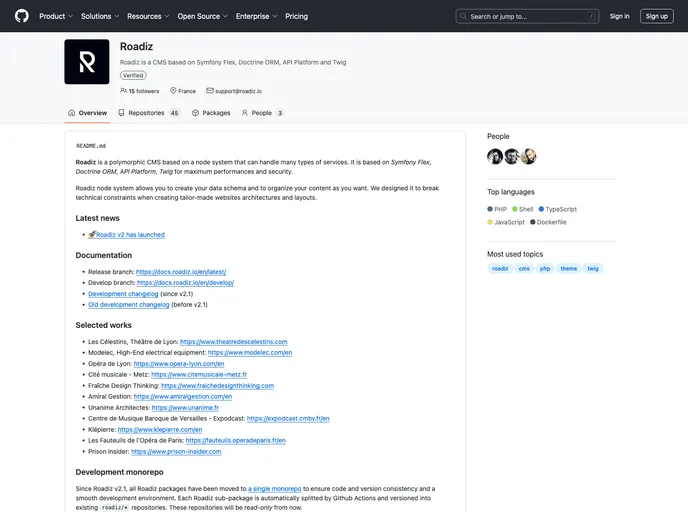Image resolution: width=688 pixels, height=512 pixels.
Task: Open second member avatar under People
Action: [512, 157]
